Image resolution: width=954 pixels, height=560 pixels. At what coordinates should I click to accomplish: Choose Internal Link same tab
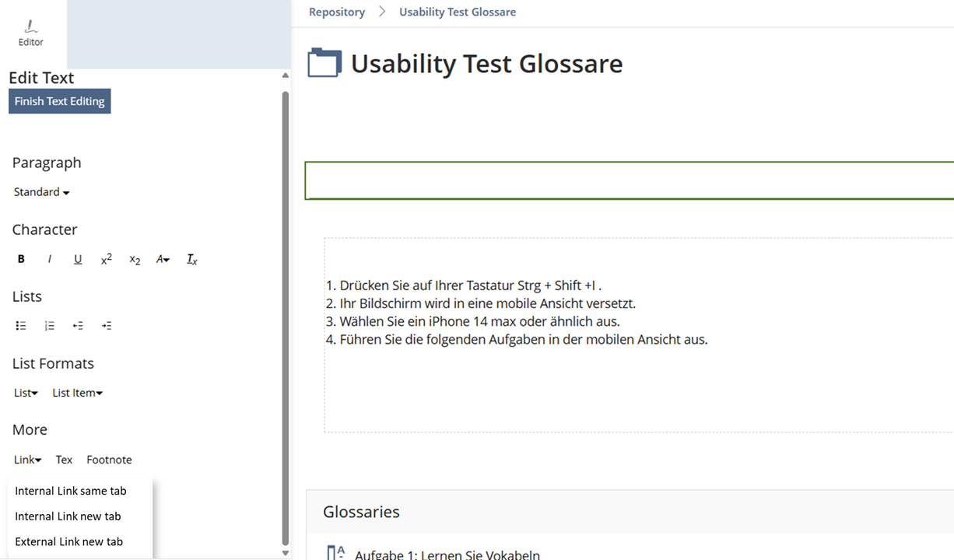[x=70, y=491]
